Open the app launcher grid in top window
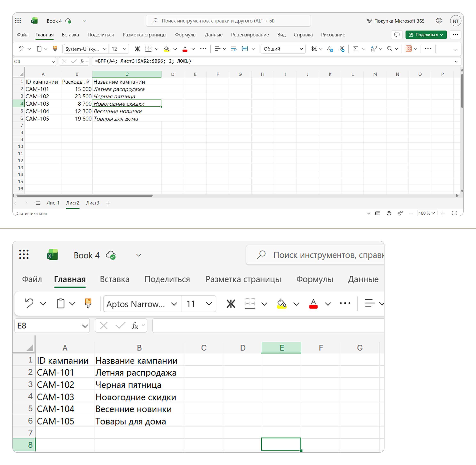The image size is (476, 465). coord(18,21)
